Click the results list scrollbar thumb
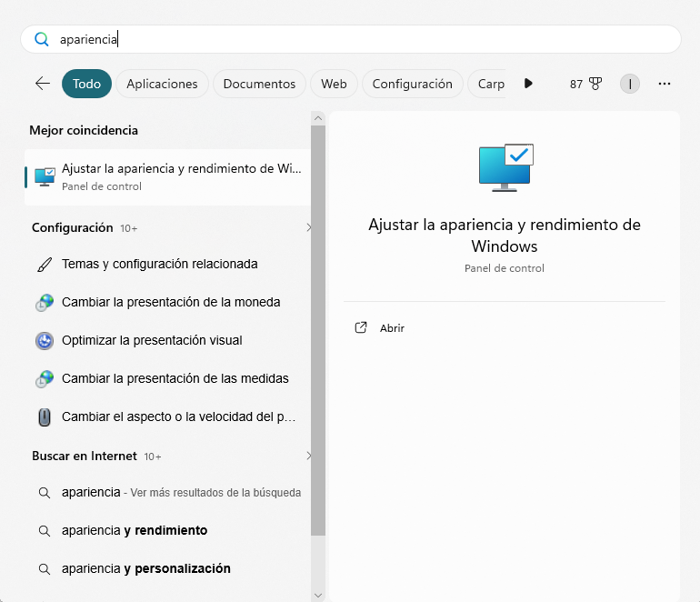Screen dimensions: 700x602 pos(318,330)
